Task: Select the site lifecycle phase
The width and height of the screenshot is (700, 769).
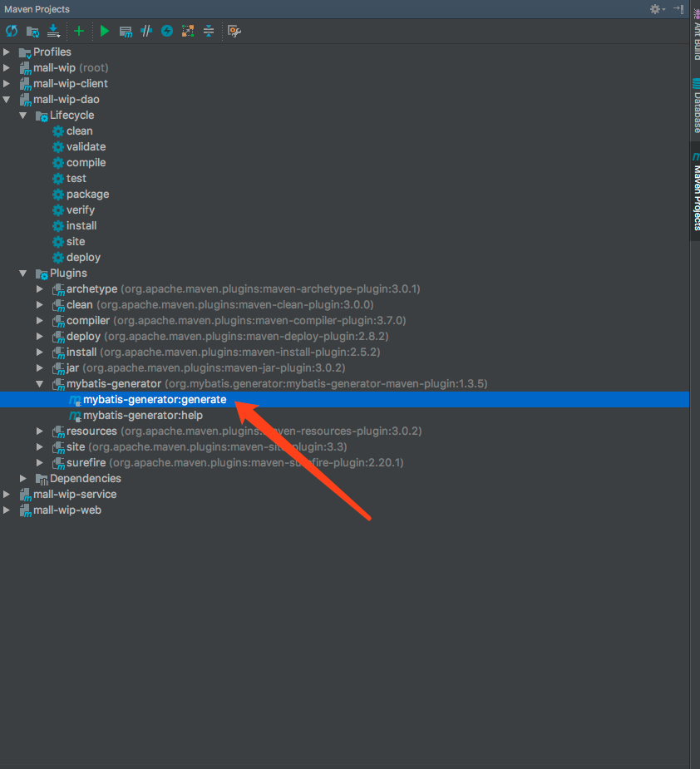Action: [x=76, y=241]
